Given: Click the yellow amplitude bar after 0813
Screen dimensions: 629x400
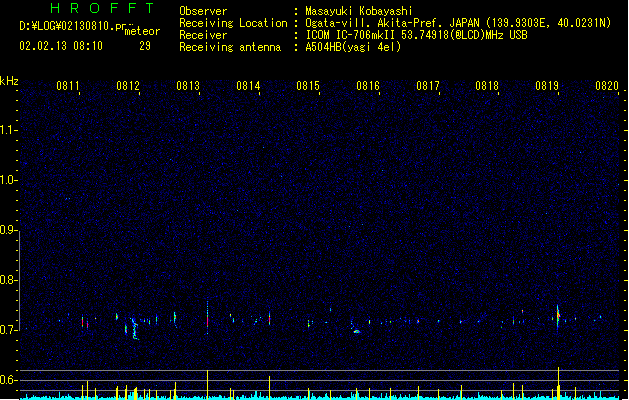Looking at the screenshot, I should pyautogui.click(x=207, y=384).
